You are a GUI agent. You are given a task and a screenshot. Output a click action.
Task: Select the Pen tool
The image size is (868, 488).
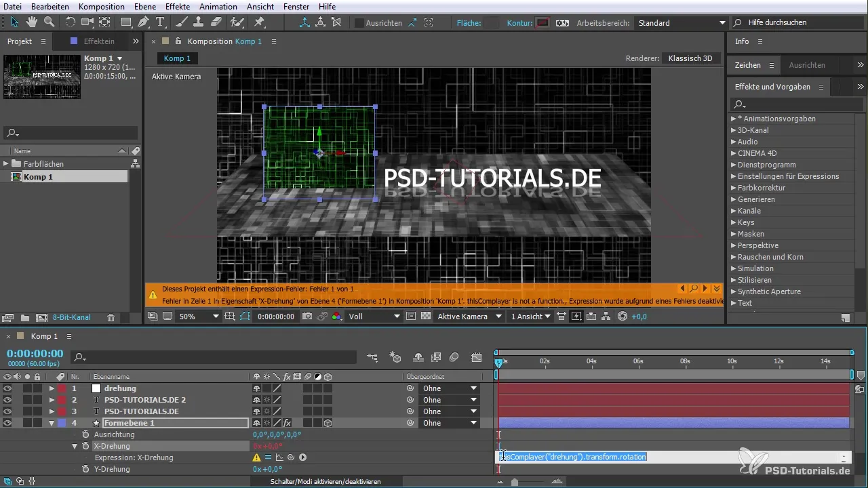coord(143,22)
